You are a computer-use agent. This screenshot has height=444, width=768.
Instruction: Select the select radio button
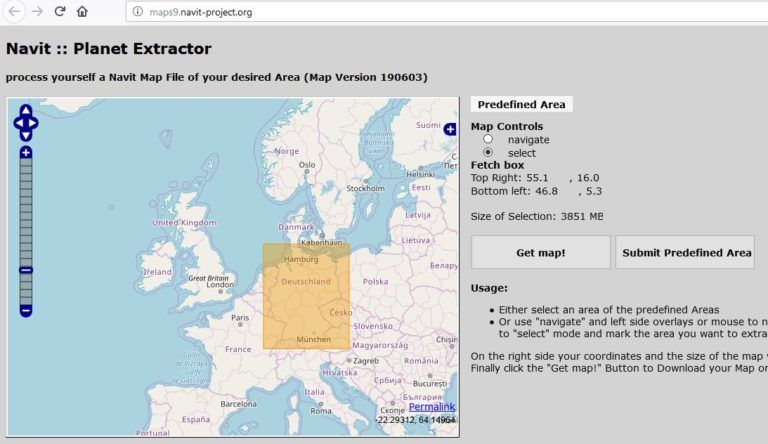pyautogui.click(x=488, y=152)
